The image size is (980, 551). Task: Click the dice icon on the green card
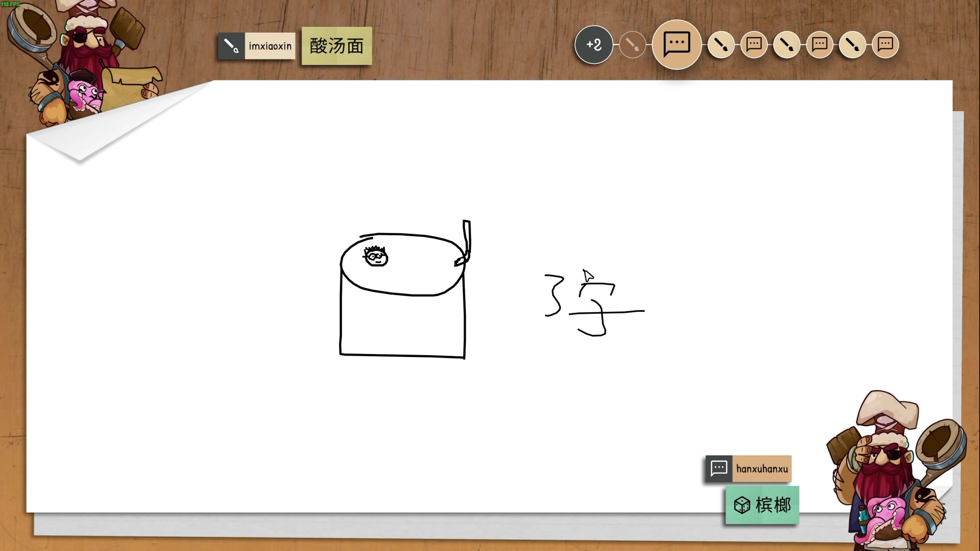point(741,505)
